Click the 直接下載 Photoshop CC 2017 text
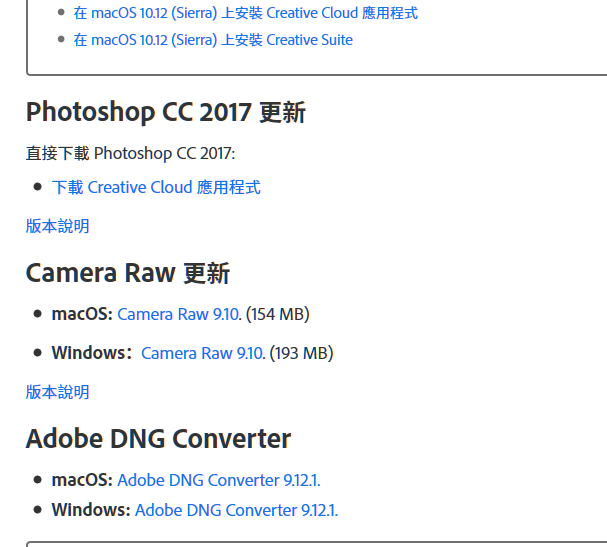This screenshot has width=607, height=547. [x=130, y=153]
